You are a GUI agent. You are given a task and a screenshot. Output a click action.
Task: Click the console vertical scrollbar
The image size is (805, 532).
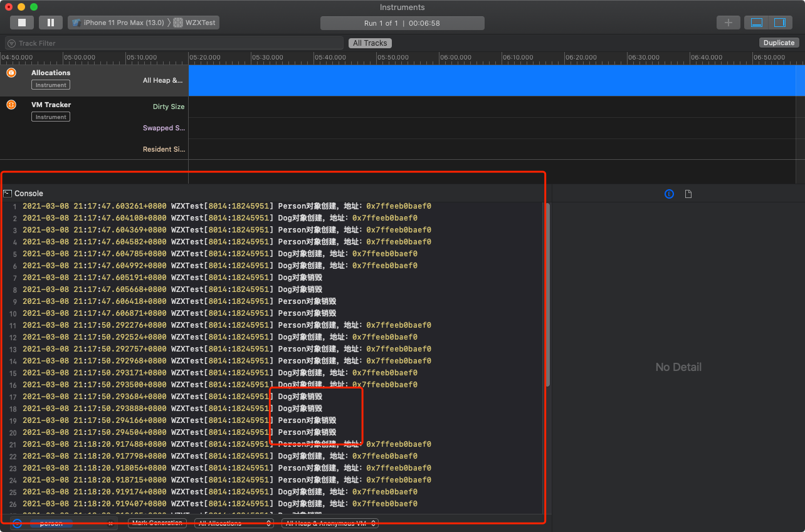pyautogui.click(x=547, y=295)
